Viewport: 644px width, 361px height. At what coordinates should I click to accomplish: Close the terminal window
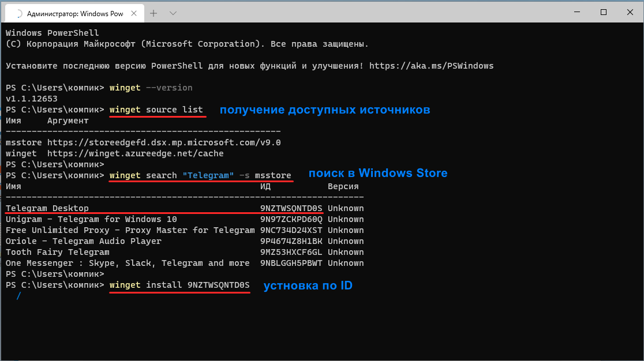click(x=630, y=12)
